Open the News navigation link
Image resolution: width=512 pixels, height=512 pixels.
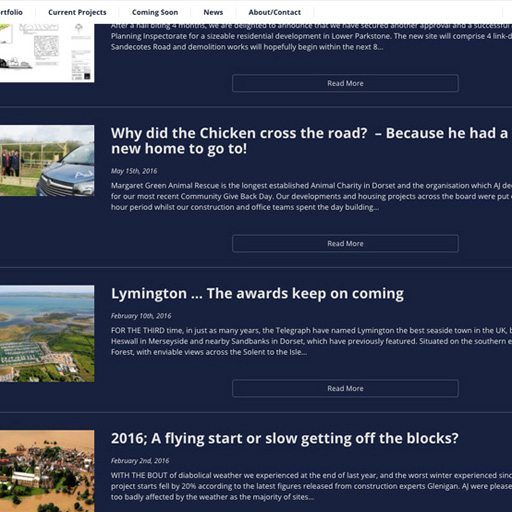[x=213, y=12]
